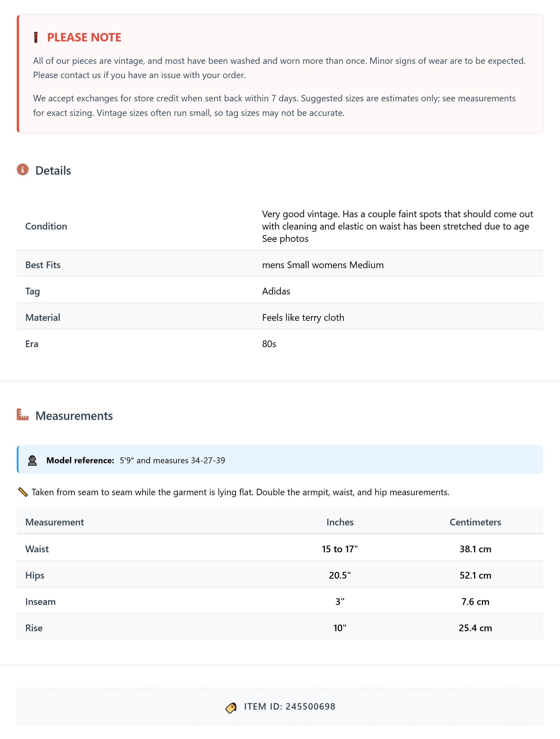The image size is (560, 739).
Task: Click the Centimeters column header
Action: click(x=475, y=522)
